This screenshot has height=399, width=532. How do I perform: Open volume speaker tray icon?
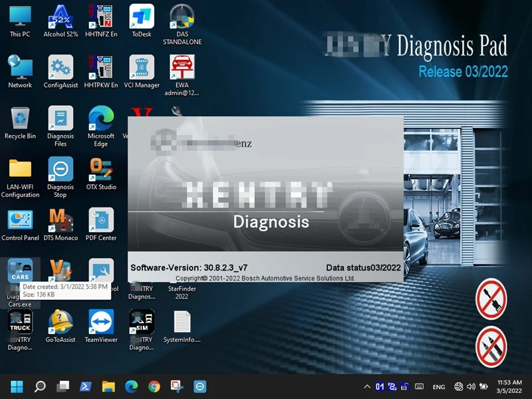[x=471, y=386]
